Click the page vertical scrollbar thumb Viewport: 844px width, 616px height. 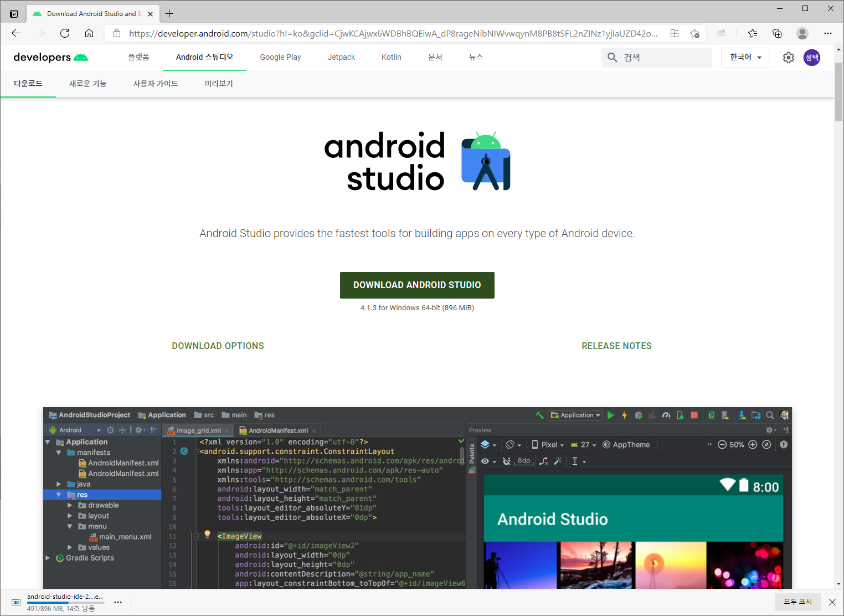coord(838,92)
